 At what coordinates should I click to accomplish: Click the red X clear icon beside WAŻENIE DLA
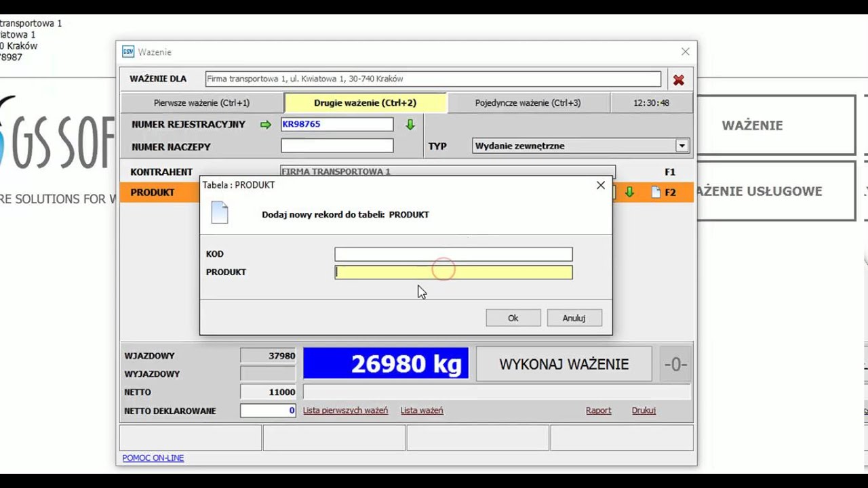678,79
